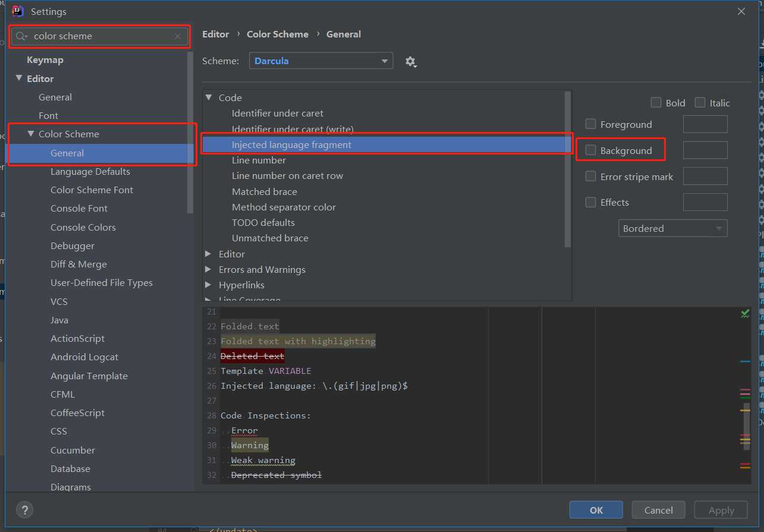This screenshot has height=532, width=764.
Task: Expand the Hyperlinks node
Action: (x=209, y=285)
